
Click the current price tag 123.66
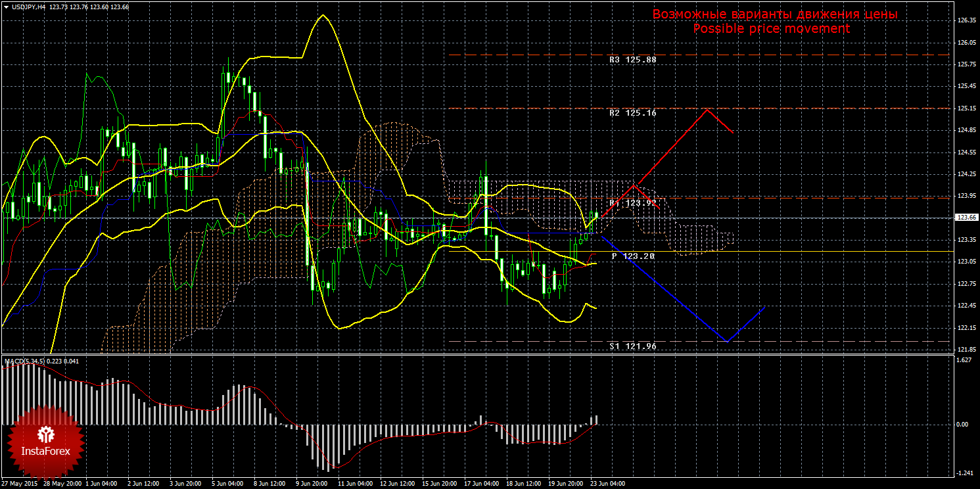point(966,218)
